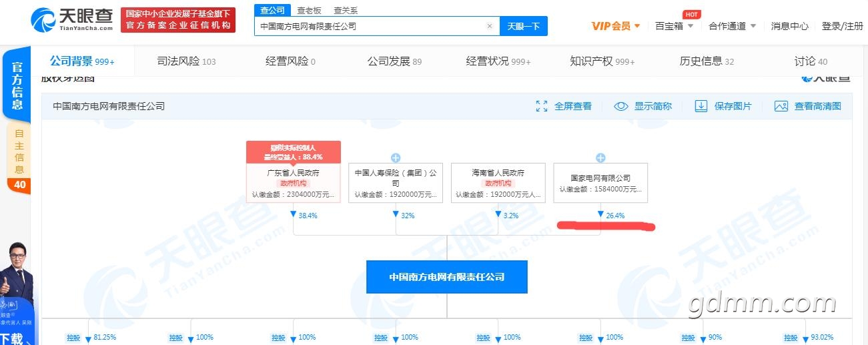Click the 中国人寿保险(集团)公司 node
The image size is (868, 345).
click(x=396, y=183)
